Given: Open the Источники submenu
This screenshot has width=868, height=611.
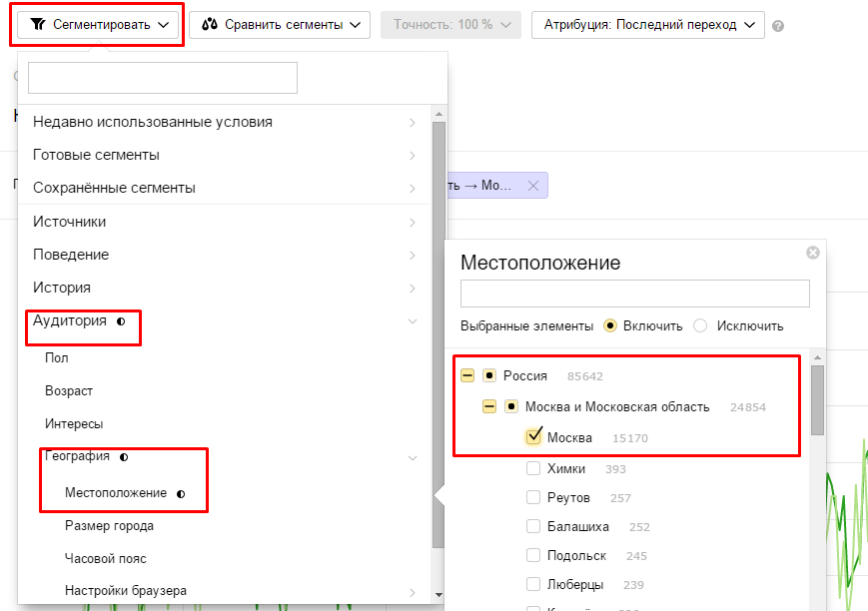Looking at the screenshot, I should [x=224, y=222].
